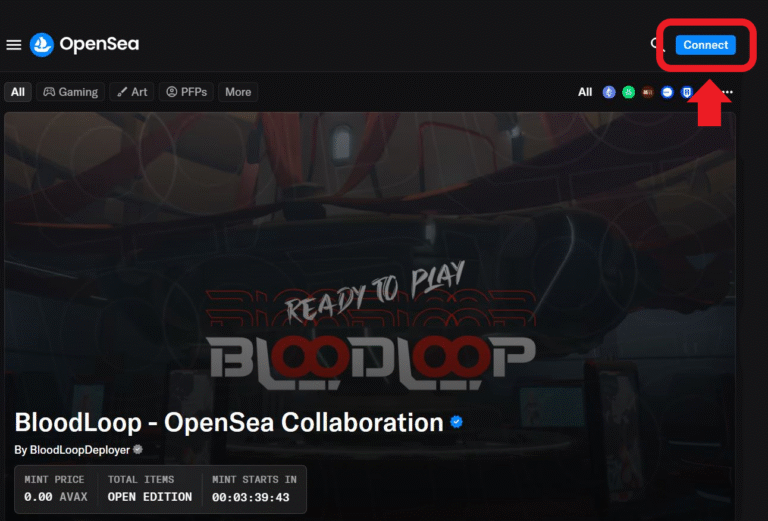Select the All category tab
The image size is (768, 521).
pos(18,92)
